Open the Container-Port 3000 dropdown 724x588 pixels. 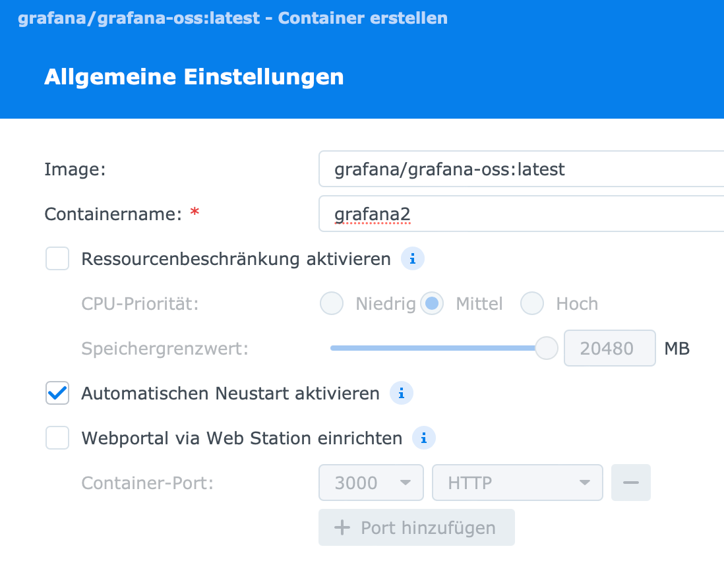pos(371,483)
